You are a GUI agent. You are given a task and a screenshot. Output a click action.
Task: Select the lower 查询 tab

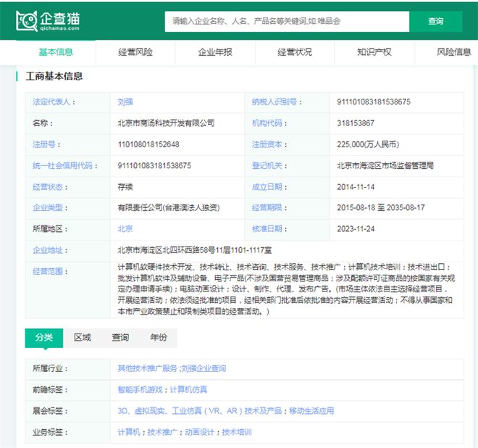point(120,338)
